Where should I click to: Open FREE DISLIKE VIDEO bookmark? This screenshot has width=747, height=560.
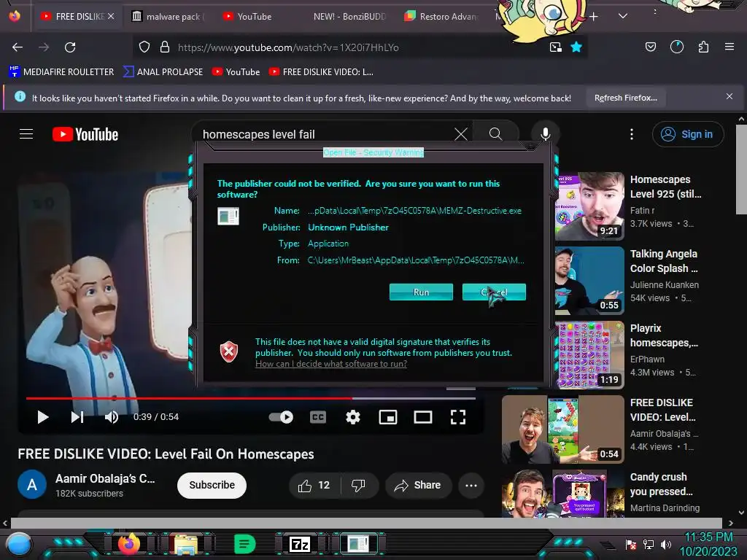pos(321,72)
